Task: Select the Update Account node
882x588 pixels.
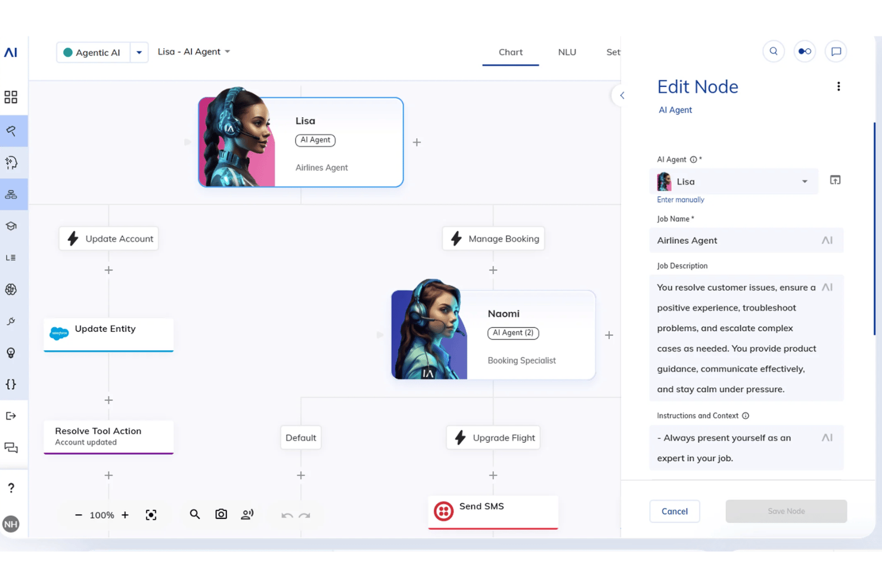Action: click(x=109, y=238)
